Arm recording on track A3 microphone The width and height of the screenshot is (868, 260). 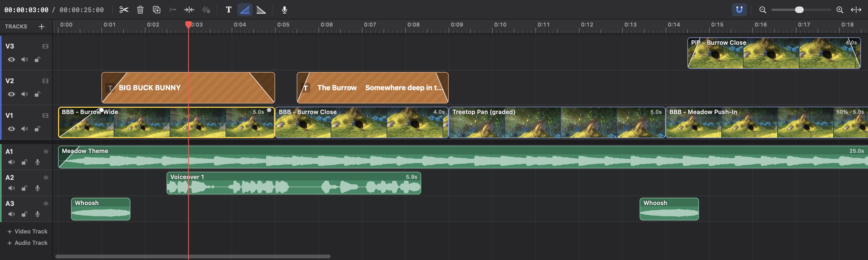coord(37,214)
